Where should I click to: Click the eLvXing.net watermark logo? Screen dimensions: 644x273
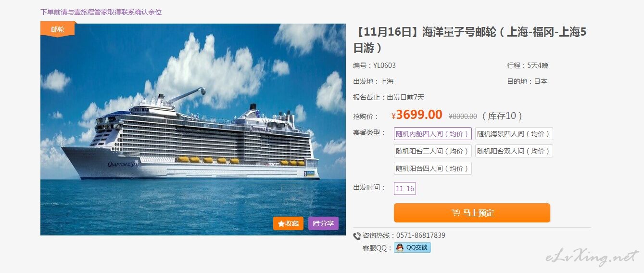coord(593,258)
